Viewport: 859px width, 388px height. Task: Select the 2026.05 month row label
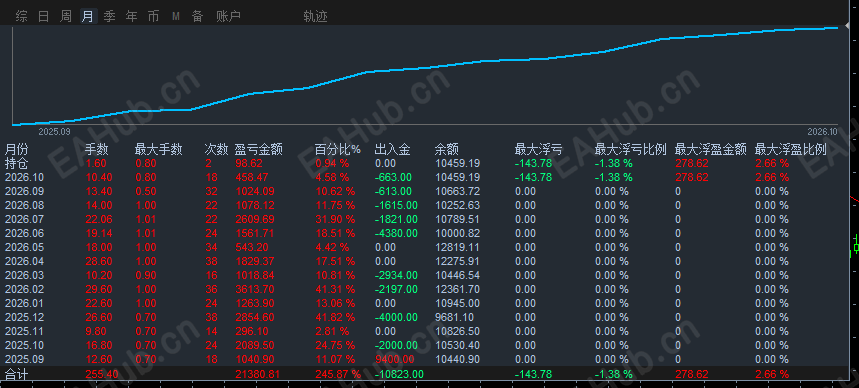[24, 247]
